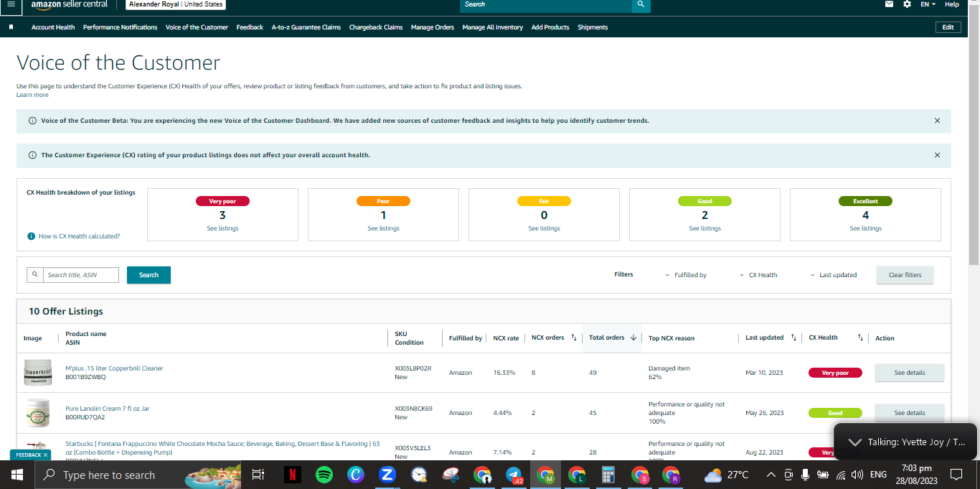
Task: Sort listings by Total orders column
Action: click(x=613, y=337)
